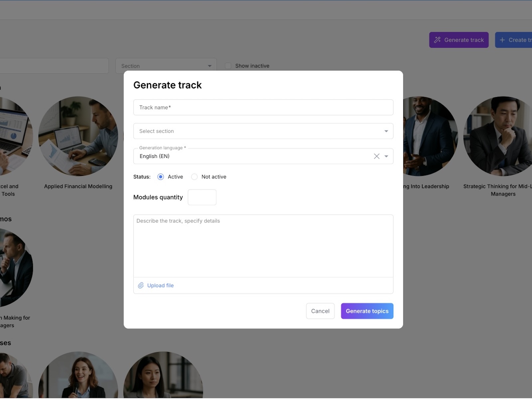The width and height of the screenshot is (532, 399).
Task: Click the Upload file link
Action: click(x=160, y=285)
